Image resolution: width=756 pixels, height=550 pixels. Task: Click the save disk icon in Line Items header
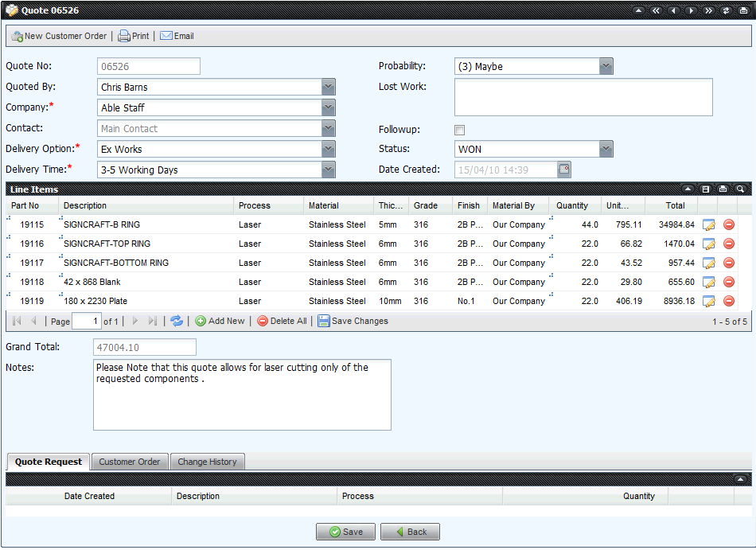705,189
